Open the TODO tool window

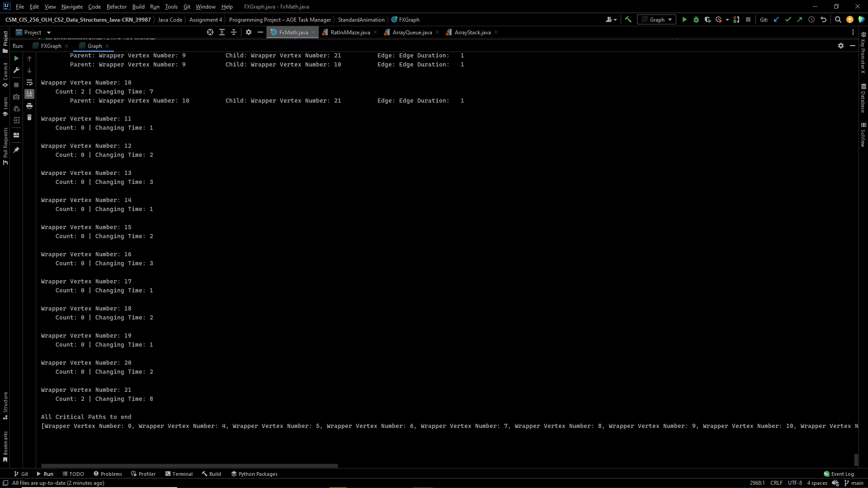click(73, 474)
